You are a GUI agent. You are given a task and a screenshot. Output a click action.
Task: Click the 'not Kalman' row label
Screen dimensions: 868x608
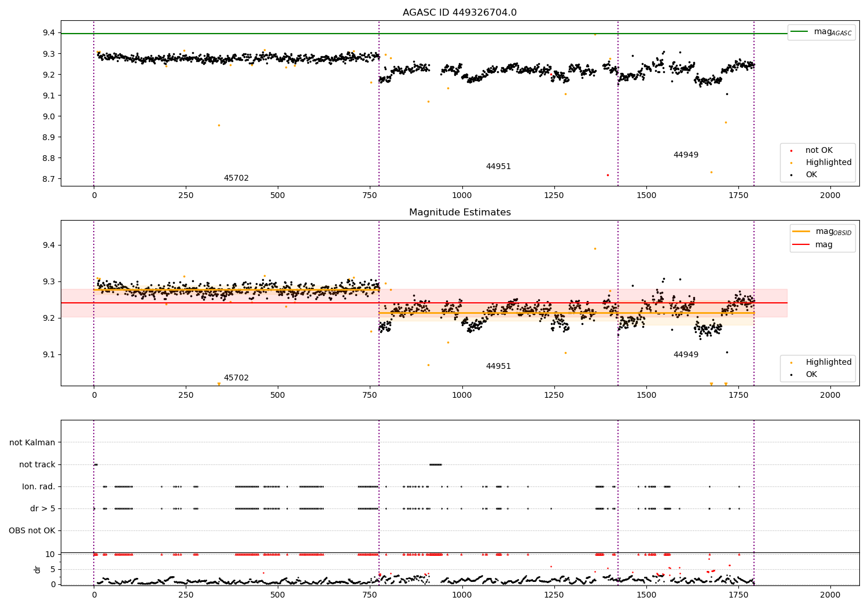(32, 443)
